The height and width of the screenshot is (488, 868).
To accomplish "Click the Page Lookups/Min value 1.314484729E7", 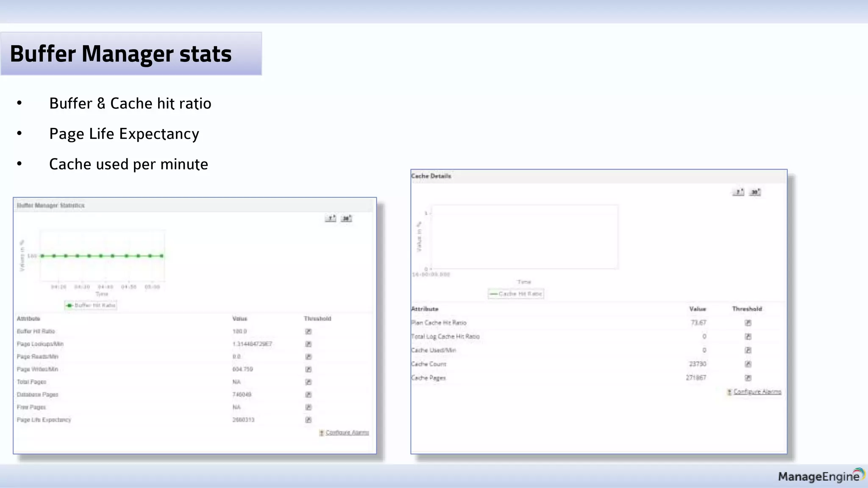I will pos(253,344).
